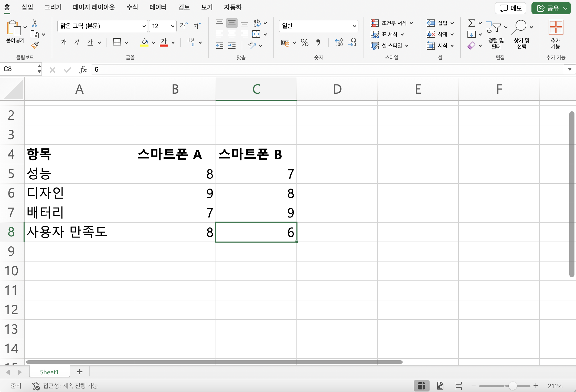Open the 수식 ribbon tab
The width and height of the screenshot is (576, 392).
tap(132, 7)
